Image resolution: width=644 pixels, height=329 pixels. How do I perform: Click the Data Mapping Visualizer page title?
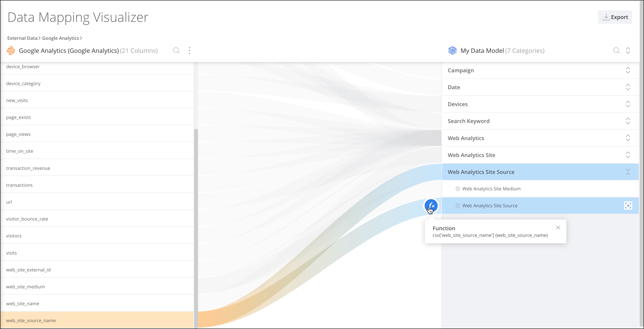78,17
